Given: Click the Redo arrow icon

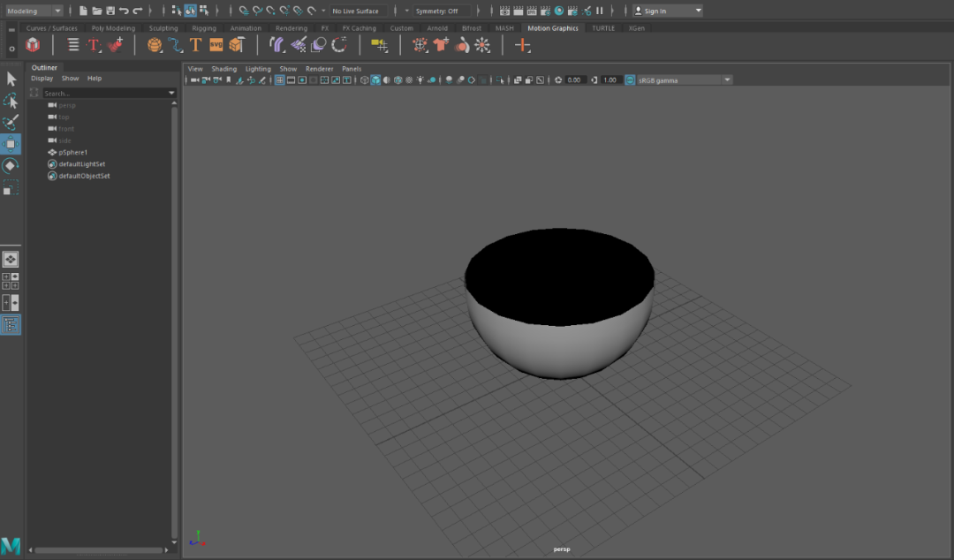Looking at the screenshot, I should tap(138, 11).
